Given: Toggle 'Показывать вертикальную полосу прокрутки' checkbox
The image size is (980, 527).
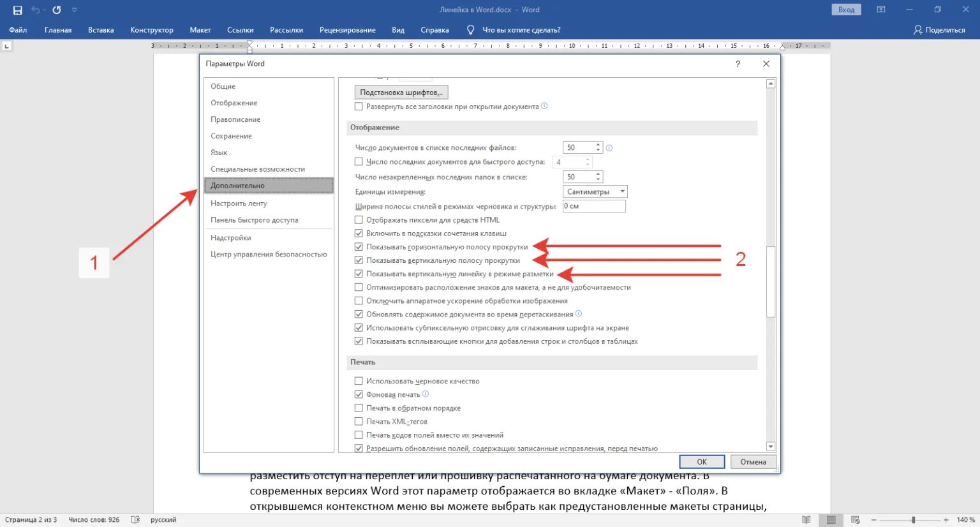Looking at the screenshot, I should point(359,260).
